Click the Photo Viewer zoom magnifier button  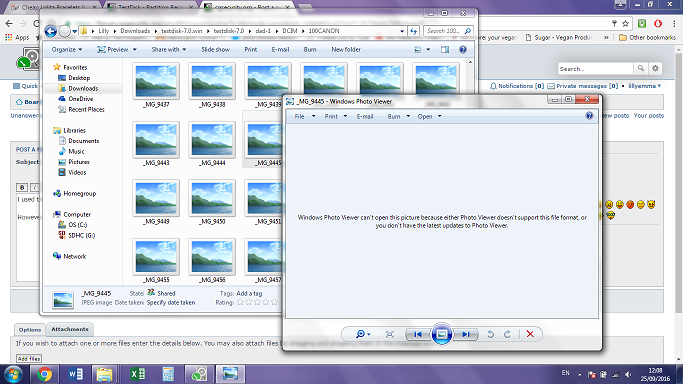click(x=363, y=334)
